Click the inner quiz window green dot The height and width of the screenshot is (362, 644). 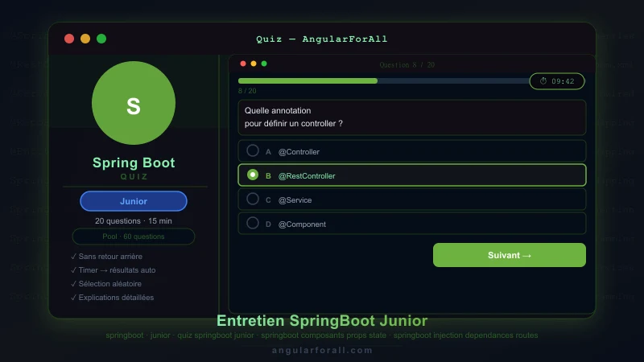264,64
